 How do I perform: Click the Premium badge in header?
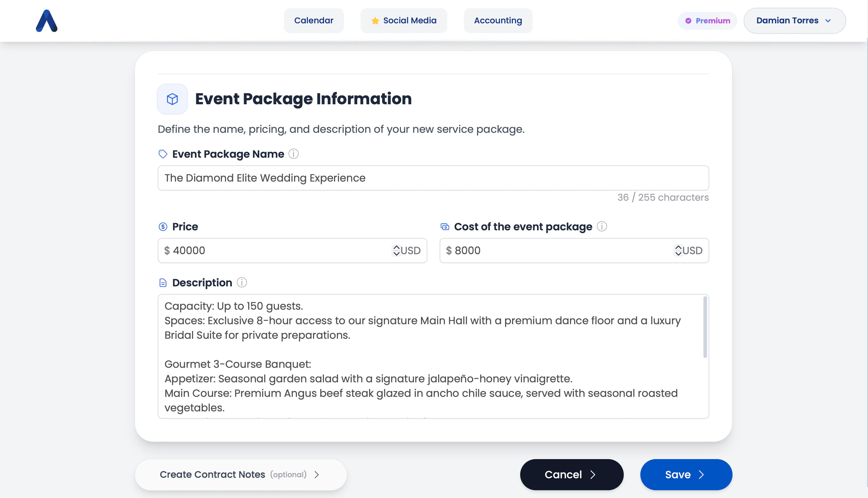pos(708,21)
